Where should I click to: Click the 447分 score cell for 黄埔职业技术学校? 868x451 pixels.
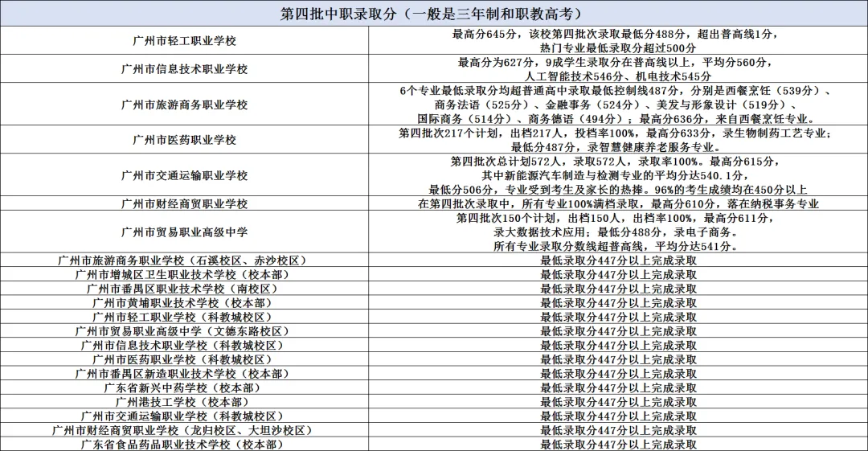[618, 303]
